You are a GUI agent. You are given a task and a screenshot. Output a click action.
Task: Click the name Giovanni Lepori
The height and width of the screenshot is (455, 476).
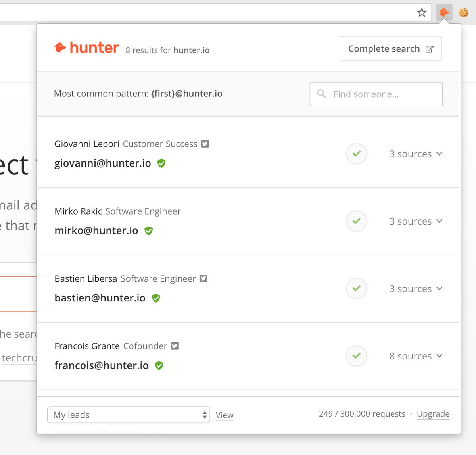coord(87,144)
